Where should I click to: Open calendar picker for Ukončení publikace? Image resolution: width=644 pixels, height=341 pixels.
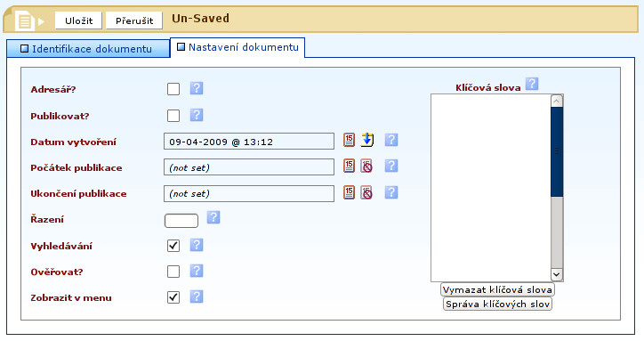pyautogui.click(x=349, y=192)
